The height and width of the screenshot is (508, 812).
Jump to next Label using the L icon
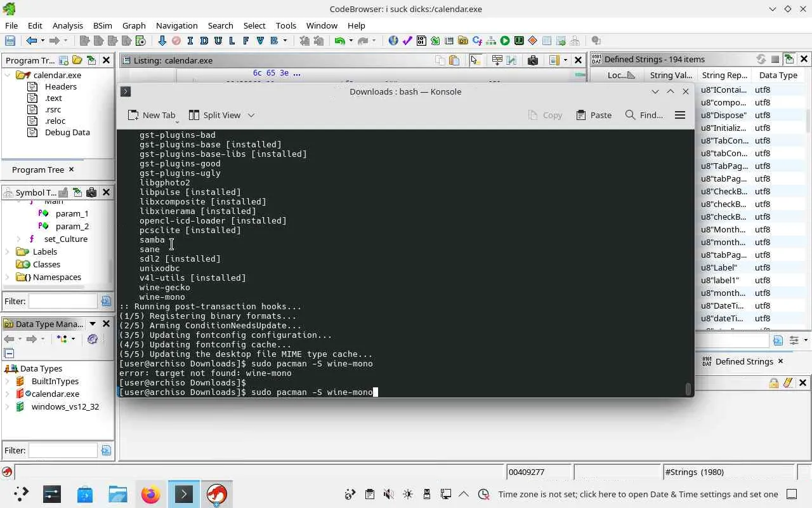pyautogui.click(x=232, y=41)
